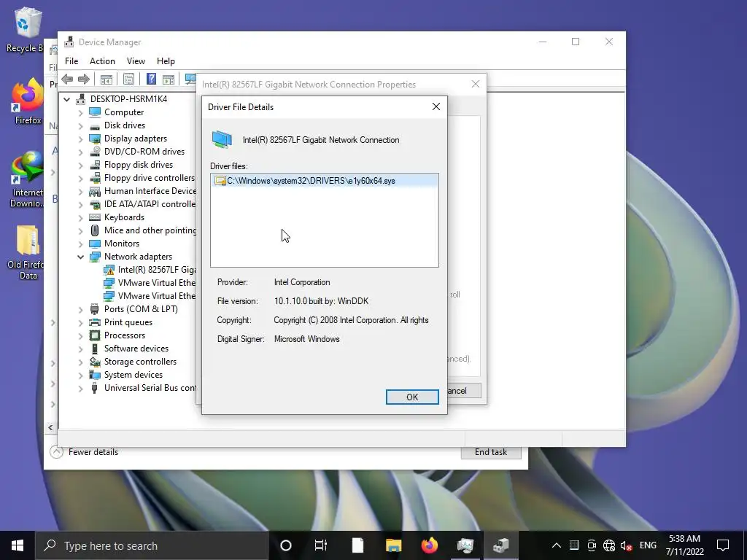Click the taskbar clock showing 5:38 AM

tap(684, 545)
